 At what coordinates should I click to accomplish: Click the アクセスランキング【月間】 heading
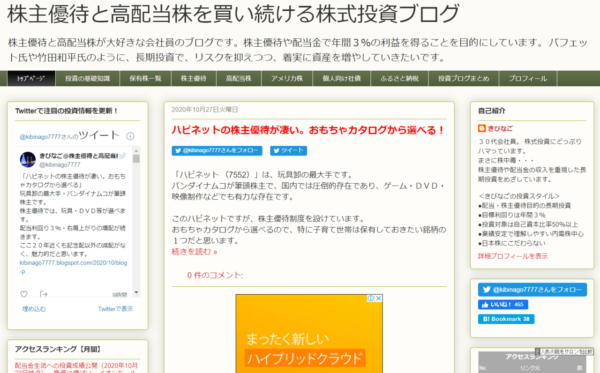58,349
